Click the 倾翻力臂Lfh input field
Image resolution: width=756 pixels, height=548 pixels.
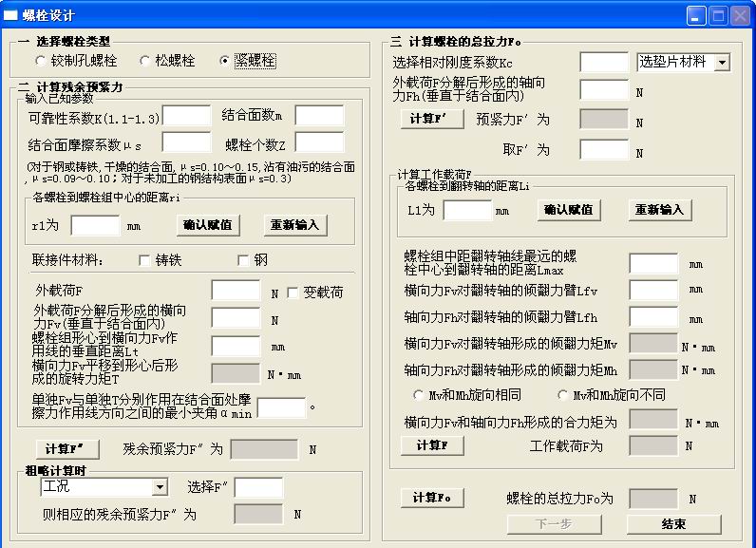(653, 317)
